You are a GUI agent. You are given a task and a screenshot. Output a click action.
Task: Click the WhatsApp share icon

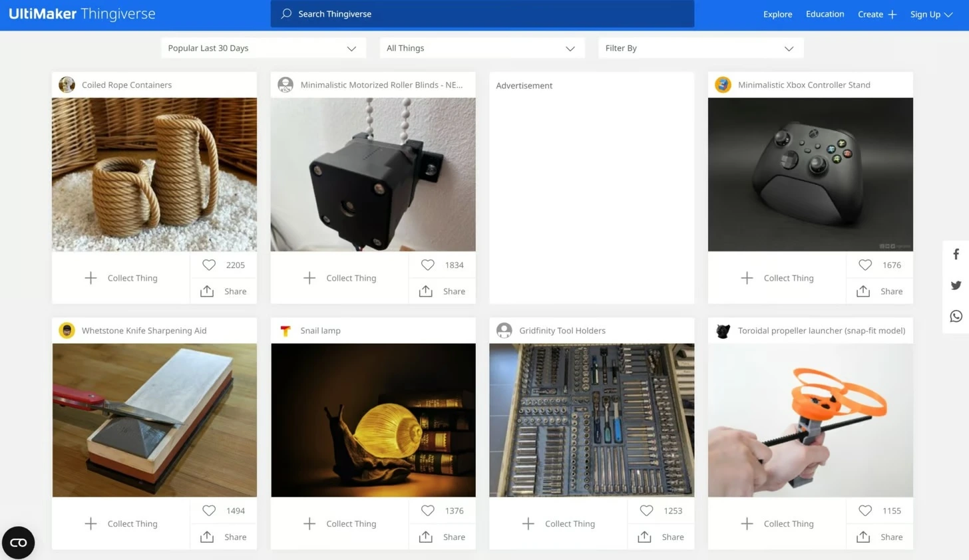(956, 317)
